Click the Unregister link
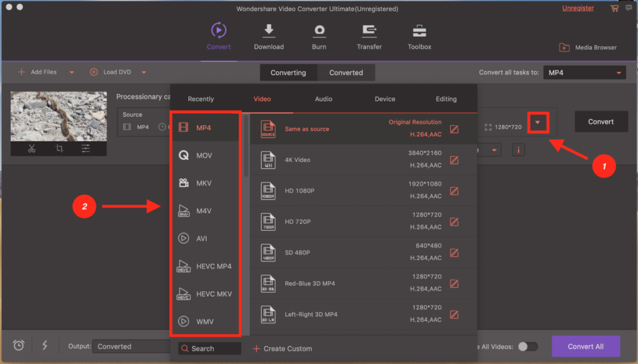638x364 pixels. [578, 8]
